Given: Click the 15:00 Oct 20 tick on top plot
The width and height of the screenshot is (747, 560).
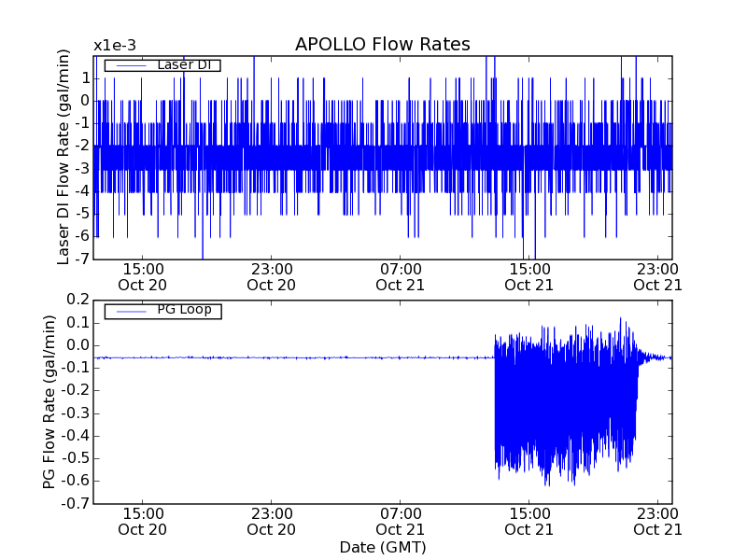Looking at the screenshot, I should tap(142, 276).
